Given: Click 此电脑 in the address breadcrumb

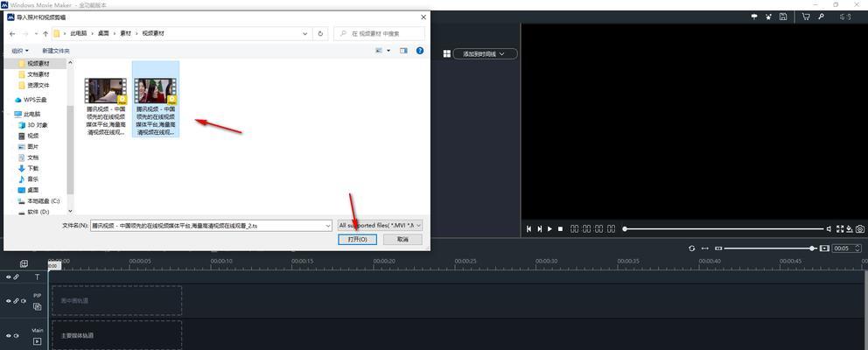Looking at the screenshot, I should click(79, 33).
